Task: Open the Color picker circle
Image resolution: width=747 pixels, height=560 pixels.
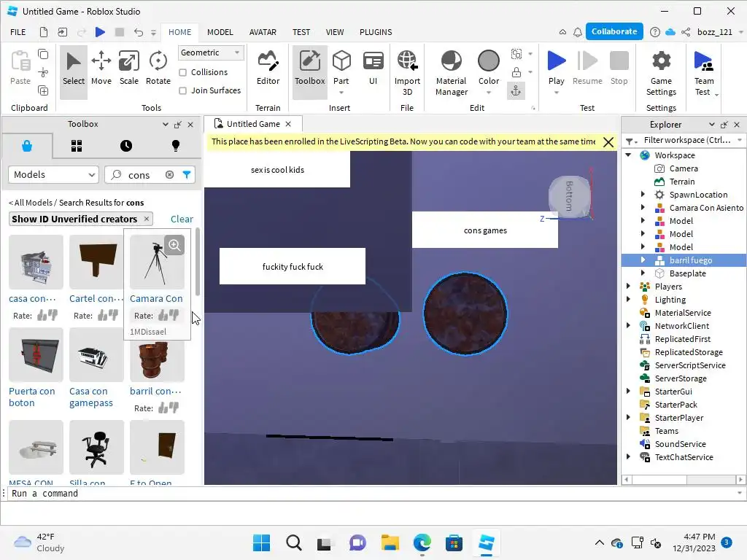Action: (x=489, y=61)
